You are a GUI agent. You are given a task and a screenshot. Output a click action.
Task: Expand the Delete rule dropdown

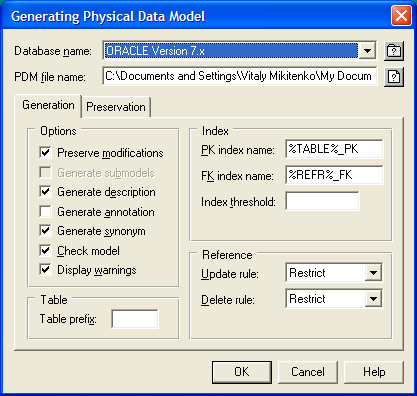click(x=373, y=299)
